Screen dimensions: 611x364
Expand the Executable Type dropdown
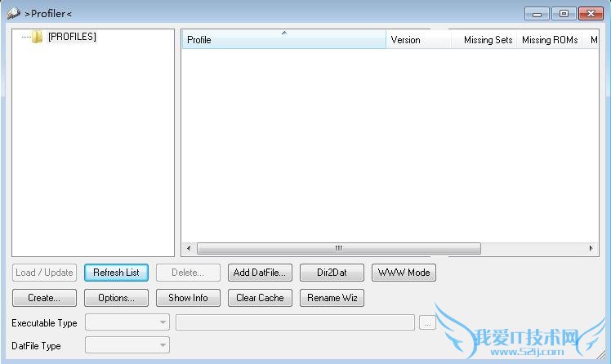(x=127, y=323)
